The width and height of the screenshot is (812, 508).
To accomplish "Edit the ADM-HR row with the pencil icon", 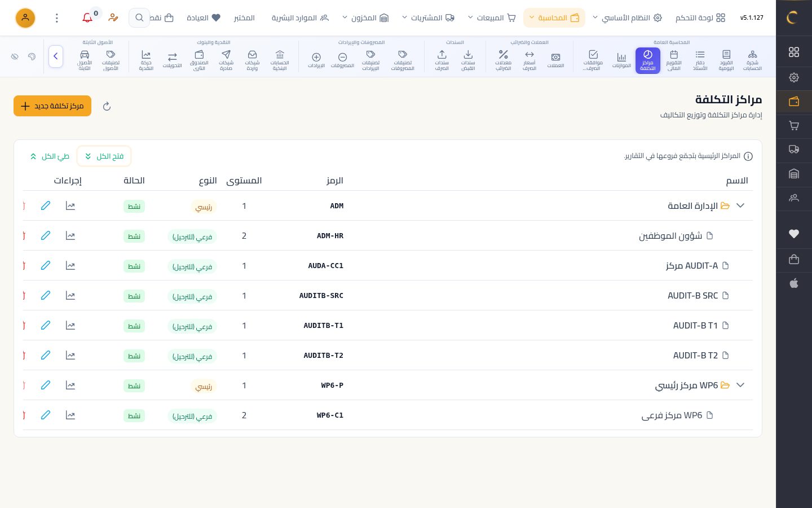I will pos(46,235).
